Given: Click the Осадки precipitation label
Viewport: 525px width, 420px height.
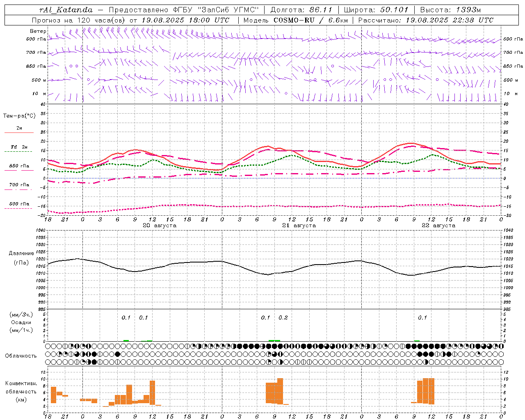Looking at the screenshot, I should point(21,322).
